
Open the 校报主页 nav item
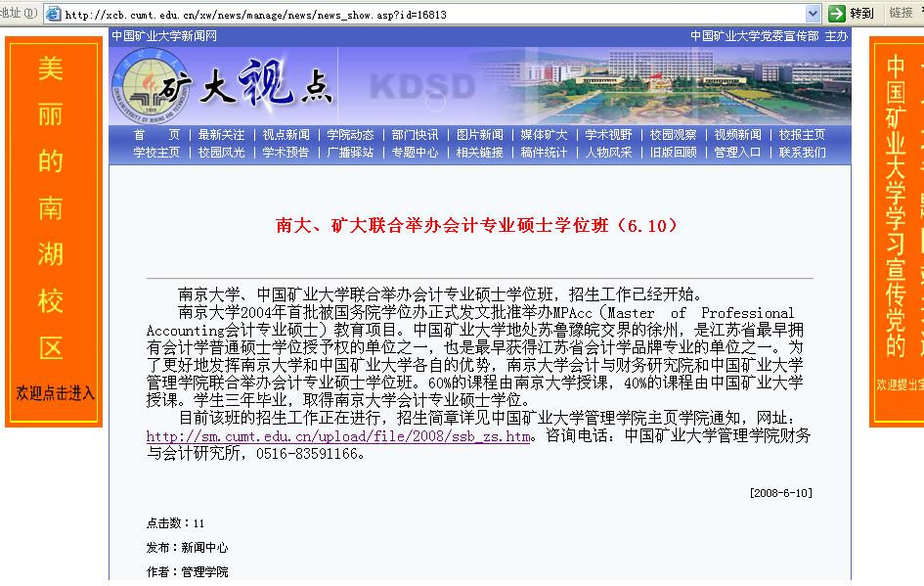pos(802,135)
